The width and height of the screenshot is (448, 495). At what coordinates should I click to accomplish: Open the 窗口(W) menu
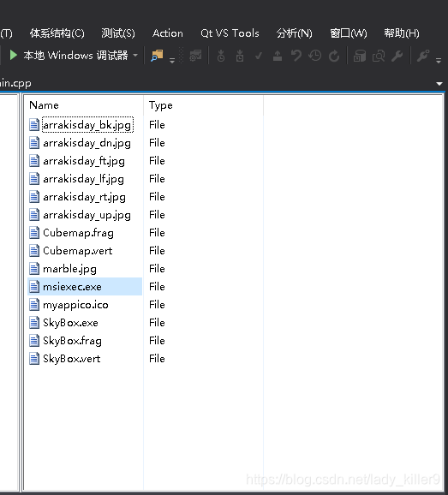[349, 33]
